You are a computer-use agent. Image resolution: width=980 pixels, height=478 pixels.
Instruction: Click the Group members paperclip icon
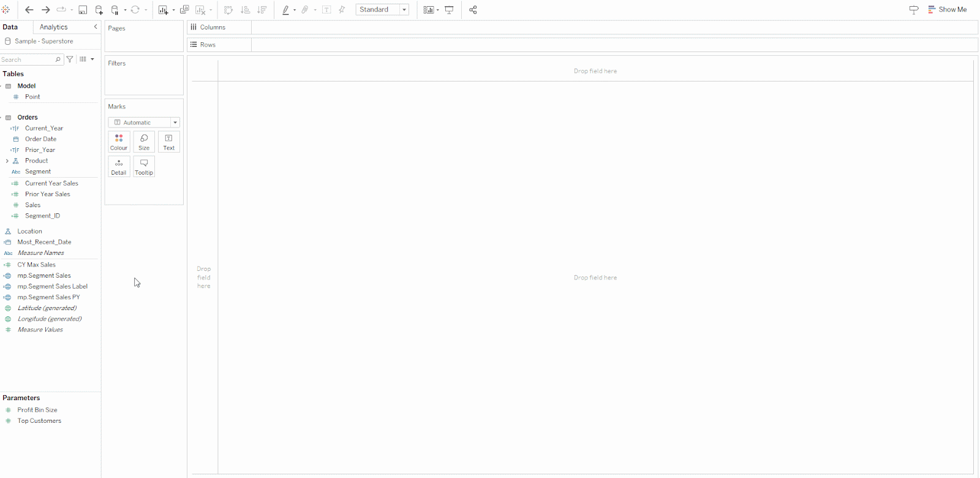click(x=304, y=10)
